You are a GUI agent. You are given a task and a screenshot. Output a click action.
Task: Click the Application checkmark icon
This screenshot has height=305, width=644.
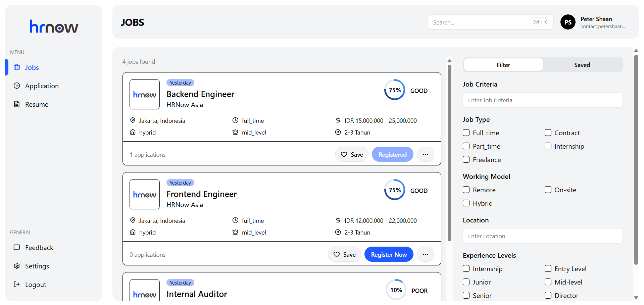pyautogui.click(x=17, y=86)
